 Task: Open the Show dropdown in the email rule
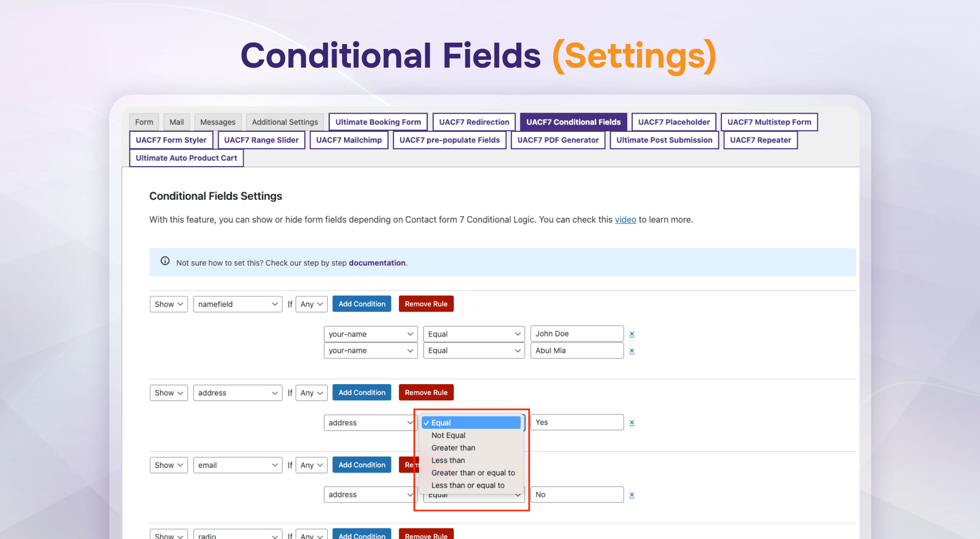169,465
